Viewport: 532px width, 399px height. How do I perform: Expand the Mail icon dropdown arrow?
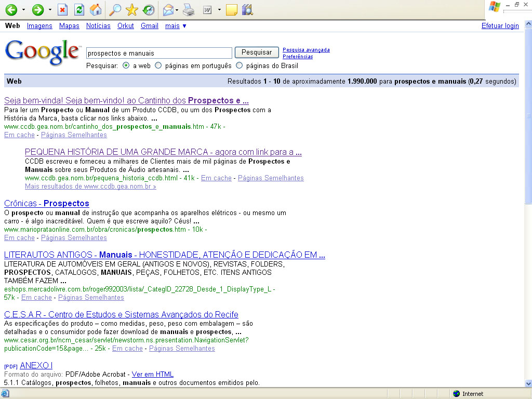click(x=177, y=9)
